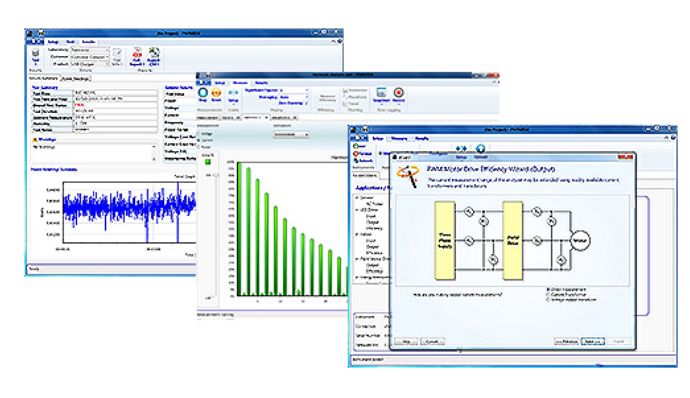
Task: Click the red Record icon
Action: click(x=399, y=92)
